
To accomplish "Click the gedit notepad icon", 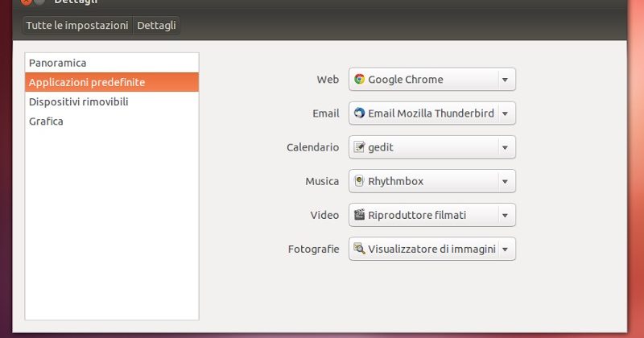I will pyautogui.click(x=359, y=147).
